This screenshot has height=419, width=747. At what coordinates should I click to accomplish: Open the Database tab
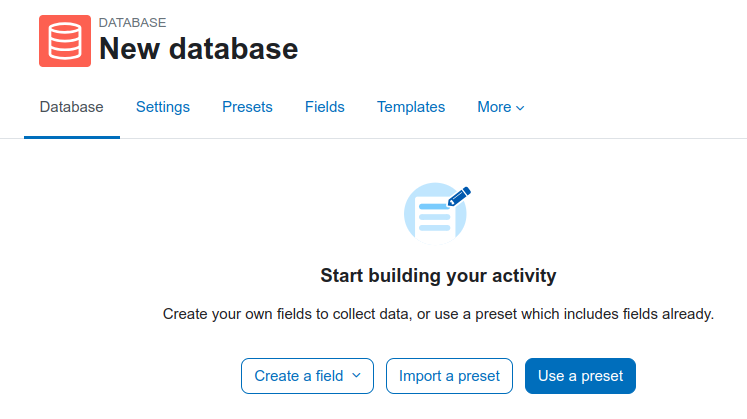pos(71,107)
